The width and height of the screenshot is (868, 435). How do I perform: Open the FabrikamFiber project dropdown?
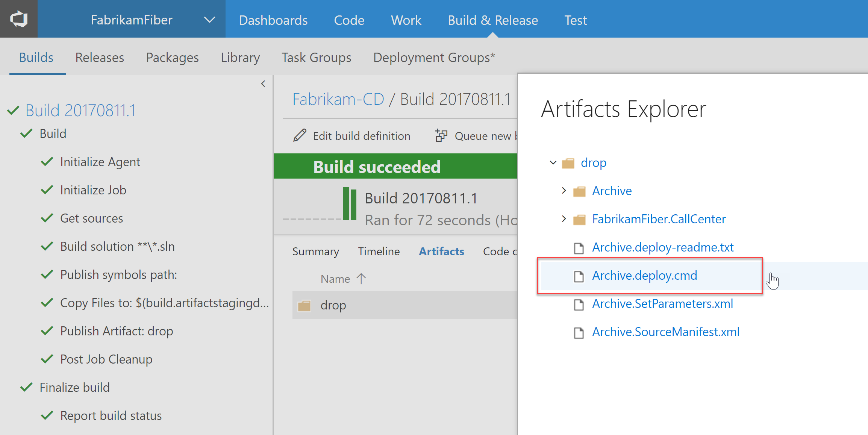pos(132,20)
